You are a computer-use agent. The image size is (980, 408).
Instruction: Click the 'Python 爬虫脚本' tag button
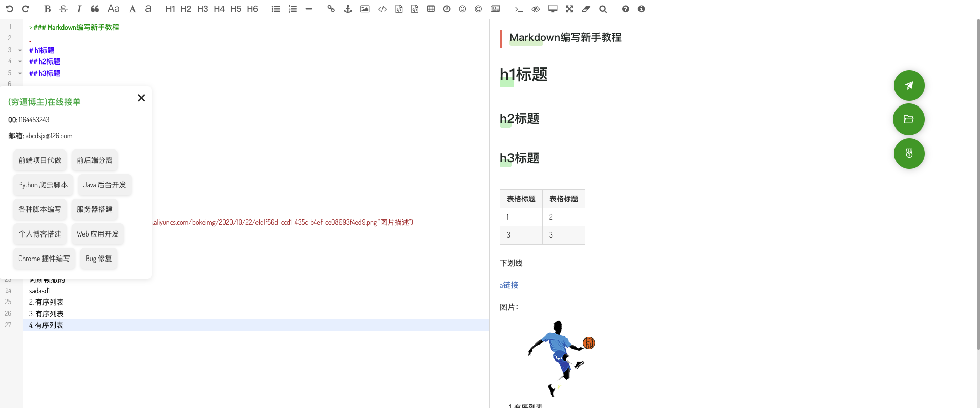(43, 185)
